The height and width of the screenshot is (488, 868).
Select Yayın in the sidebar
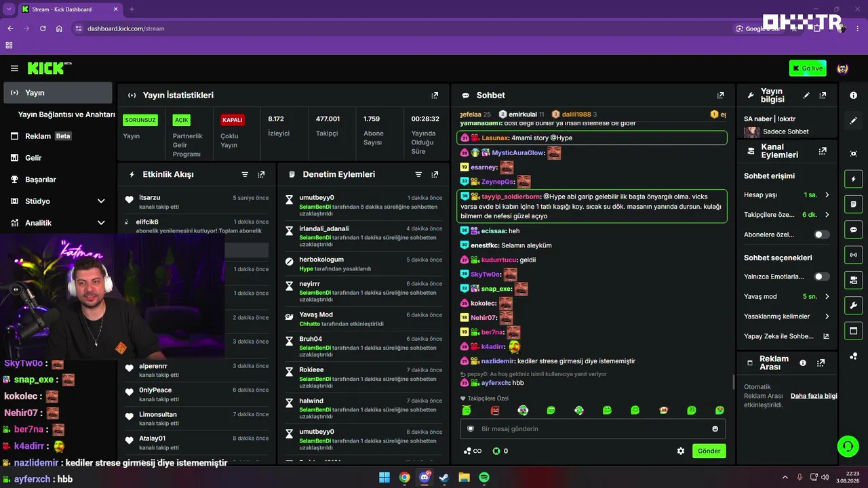58,93
